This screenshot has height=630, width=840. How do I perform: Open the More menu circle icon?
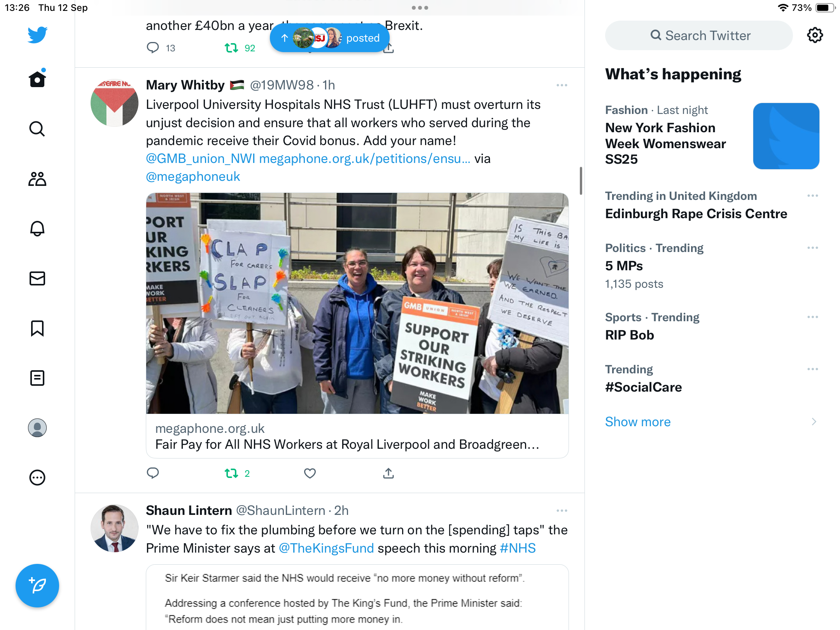(x=37, y=477)
